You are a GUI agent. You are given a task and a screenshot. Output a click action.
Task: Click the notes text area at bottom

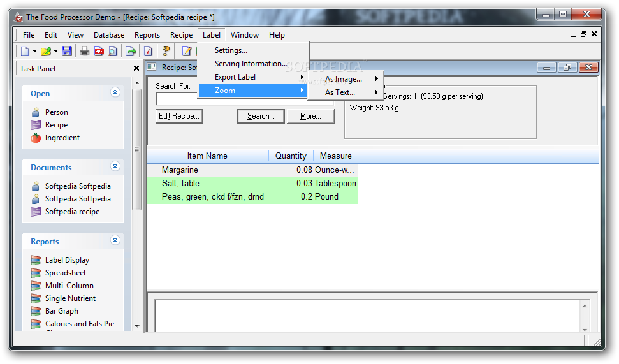(367, 316)
